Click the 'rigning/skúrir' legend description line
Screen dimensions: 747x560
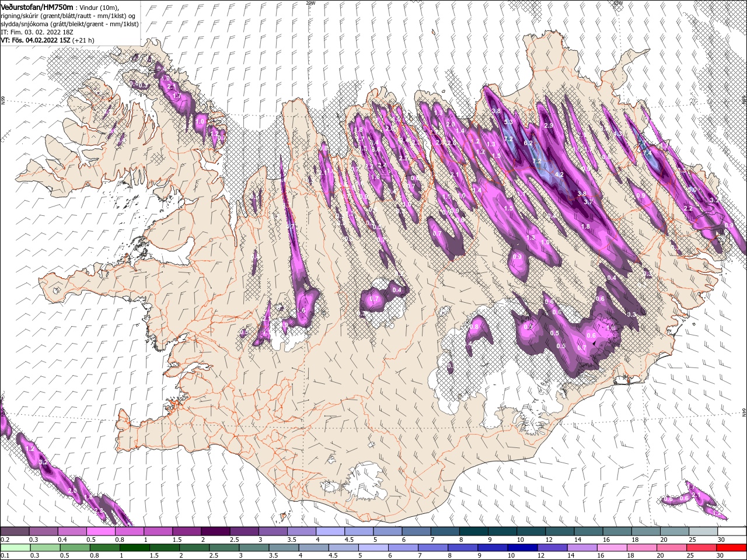[68, 15]
